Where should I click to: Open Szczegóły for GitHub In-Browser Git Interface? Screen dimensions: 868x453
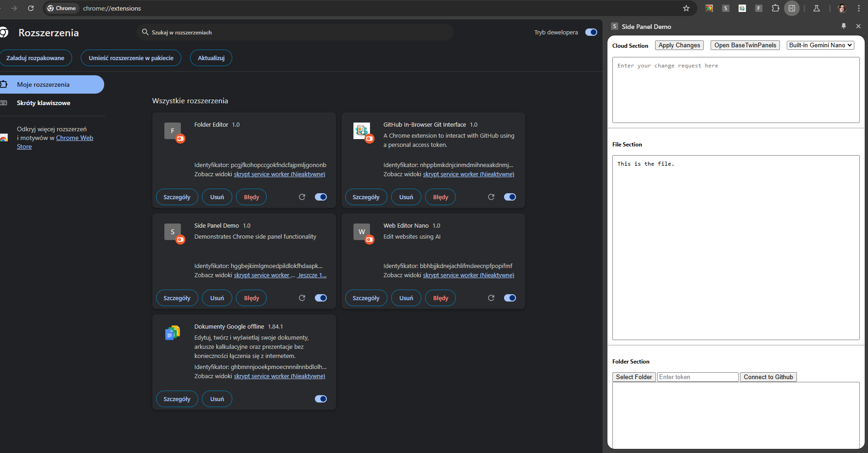point(366,197)
